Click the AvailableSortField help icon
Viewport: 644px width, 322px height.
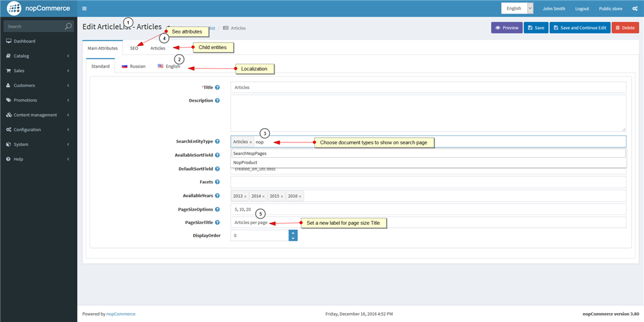(x=217, y=155)
